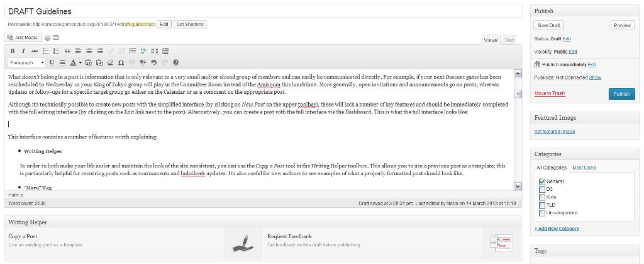Click the blockquote icon
644x264 pixels.
click(67, 51)
